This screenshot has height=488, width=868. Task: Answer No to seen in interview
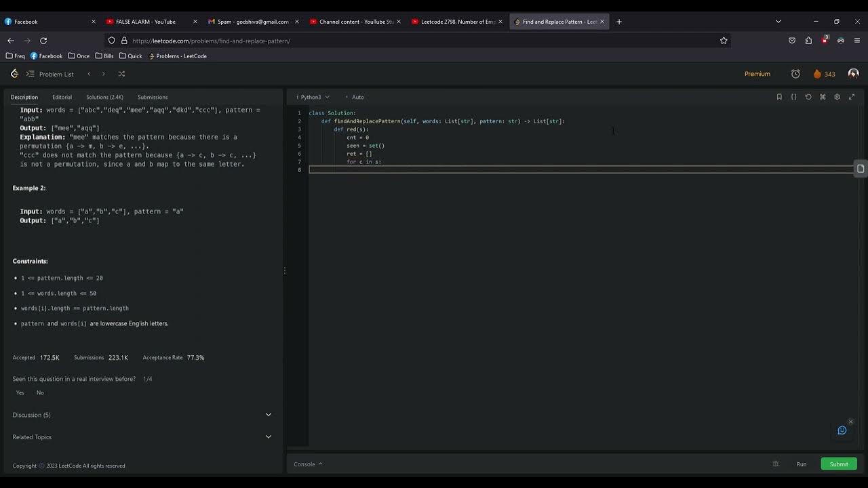(40, 393)
